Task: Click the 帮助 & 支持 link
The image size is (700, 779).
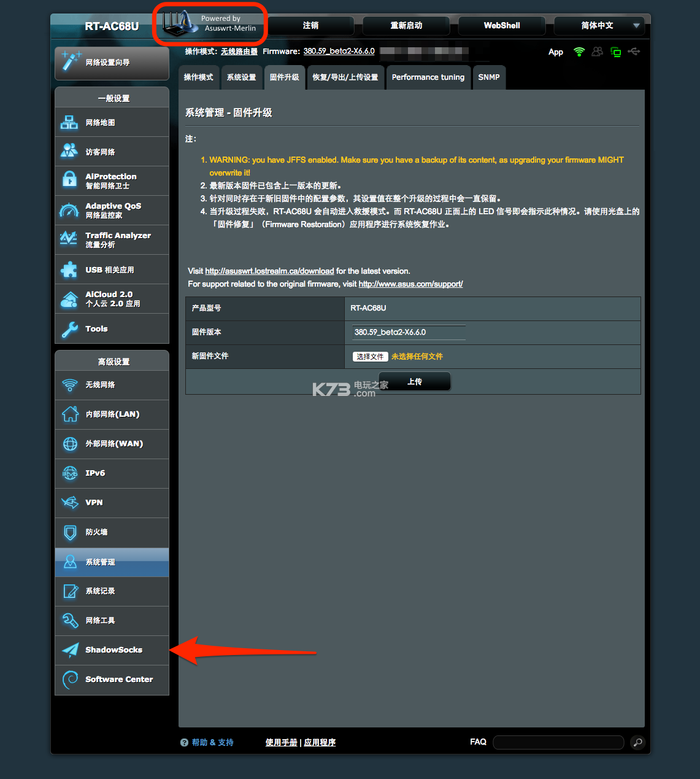Action: (x=213, y=743)
